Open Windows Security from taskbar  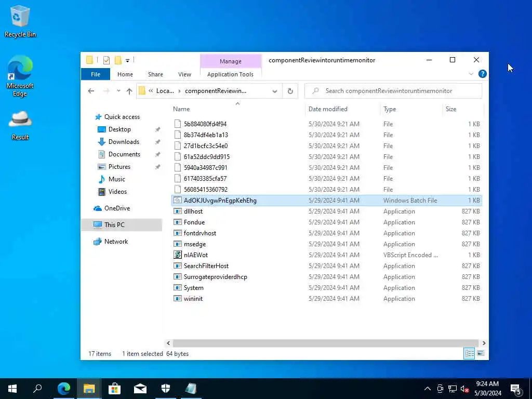point(166,389)
